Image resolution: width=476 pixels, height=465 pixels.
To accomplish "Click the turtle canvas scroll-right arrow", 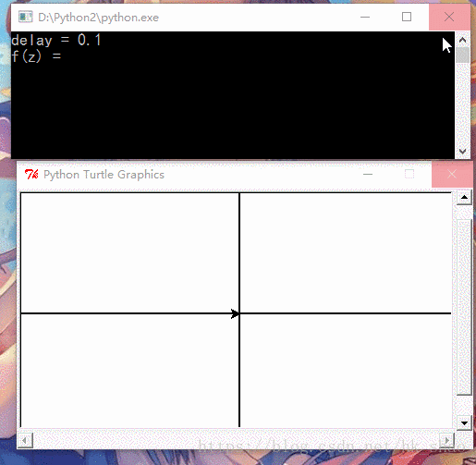I will 447,439.
